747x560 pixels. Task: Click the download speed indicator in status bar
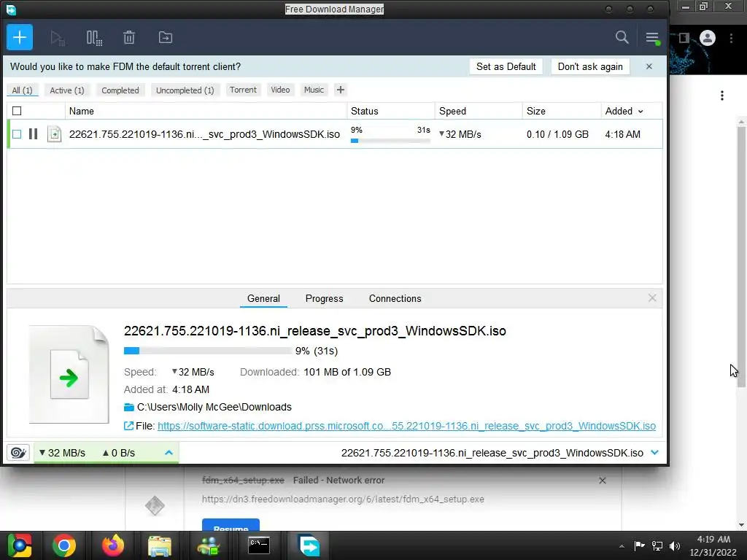[x=62, y=453]
